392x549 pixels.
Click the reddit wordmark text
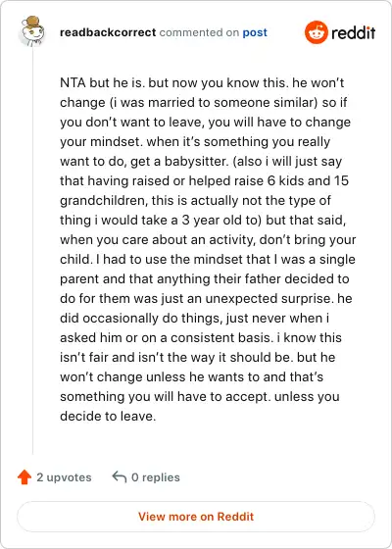point(353,33)
